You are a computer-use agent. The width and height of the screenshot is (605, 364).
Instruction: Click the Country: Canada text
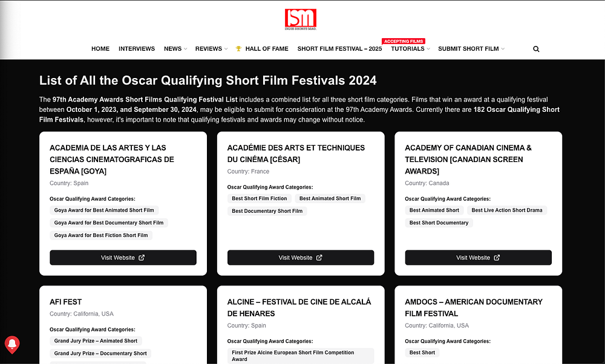427,183
